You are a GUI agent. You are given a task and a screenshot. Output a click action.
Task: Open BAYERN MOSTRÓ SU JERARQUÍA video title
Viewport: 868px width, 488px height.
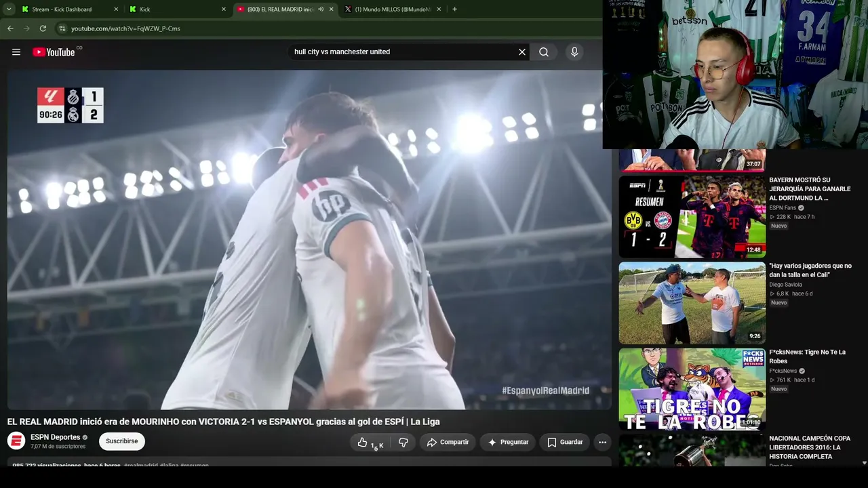[x=810, y=189]
